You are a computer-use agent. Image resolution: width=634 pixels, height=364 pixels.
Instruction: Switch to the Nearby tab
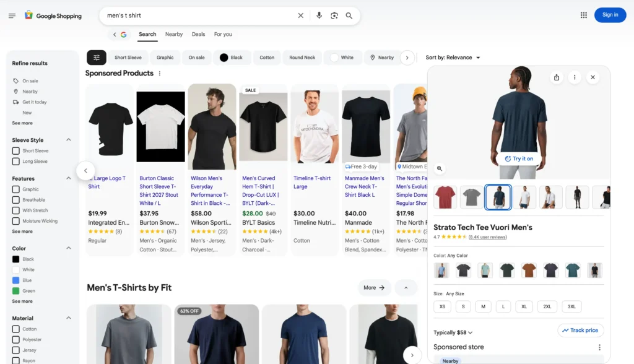(174, 35)
